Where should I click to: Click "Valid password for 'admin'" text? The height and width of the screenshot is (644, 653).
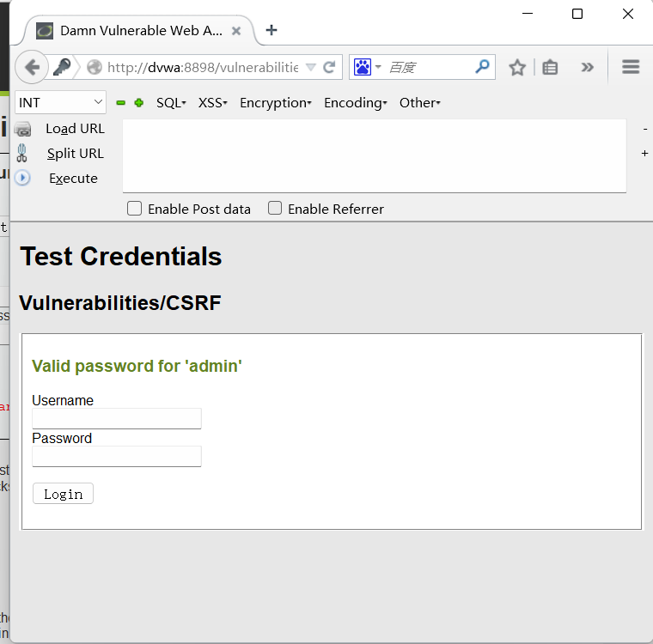137,366
